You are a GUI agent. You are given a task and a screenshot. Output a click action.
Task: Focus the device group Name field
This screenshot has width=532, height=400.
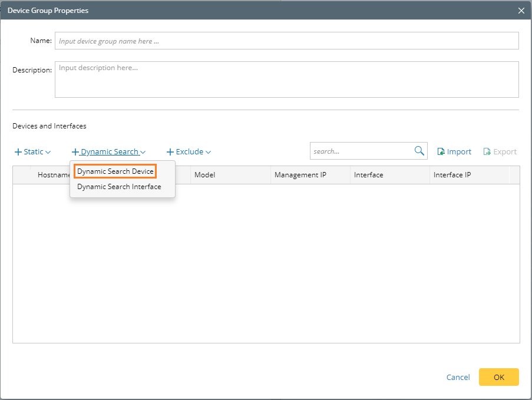pos(286,41)
